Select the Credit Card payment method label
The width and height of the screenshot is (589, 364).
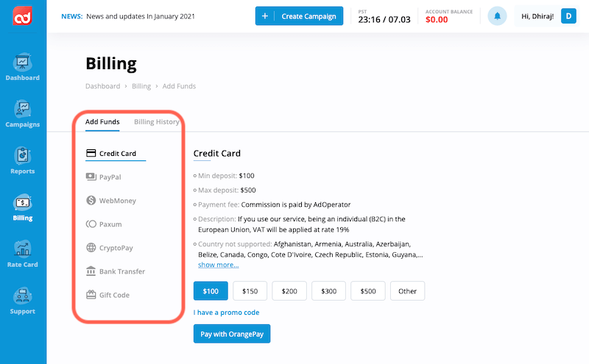(118, 154)
